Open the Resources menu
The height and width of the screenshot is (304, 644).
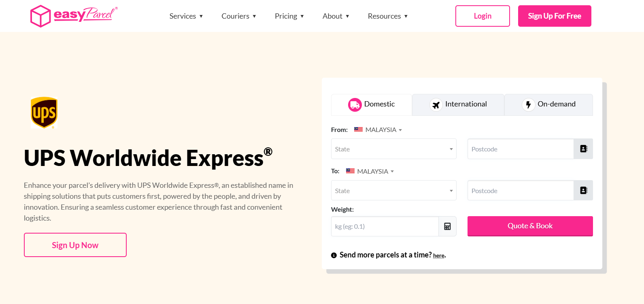click(x=387, y=16)
